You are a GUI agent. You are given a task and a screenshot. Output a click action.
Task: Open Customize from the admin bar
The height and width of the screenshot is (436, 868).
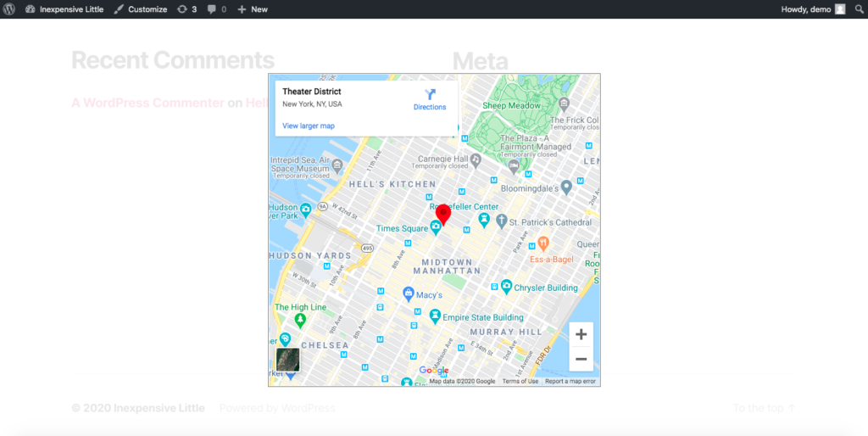(141, 9)
